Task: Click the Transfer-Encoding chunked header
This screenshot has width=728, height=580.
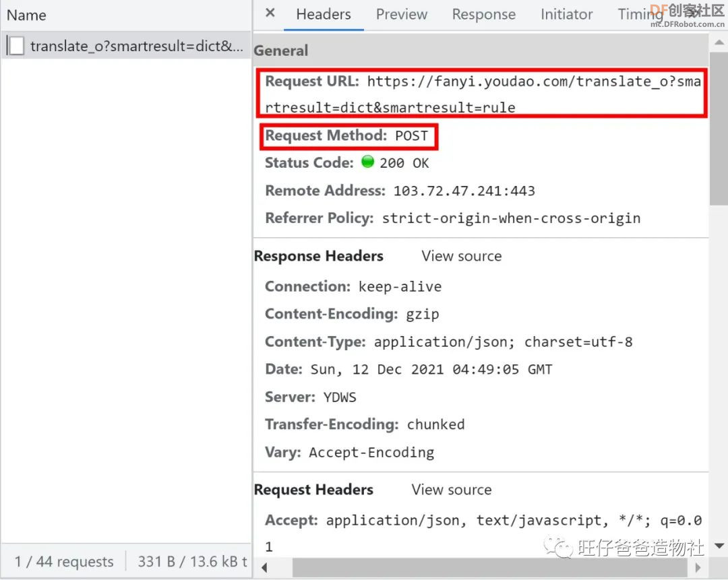Action: (365, 424)
